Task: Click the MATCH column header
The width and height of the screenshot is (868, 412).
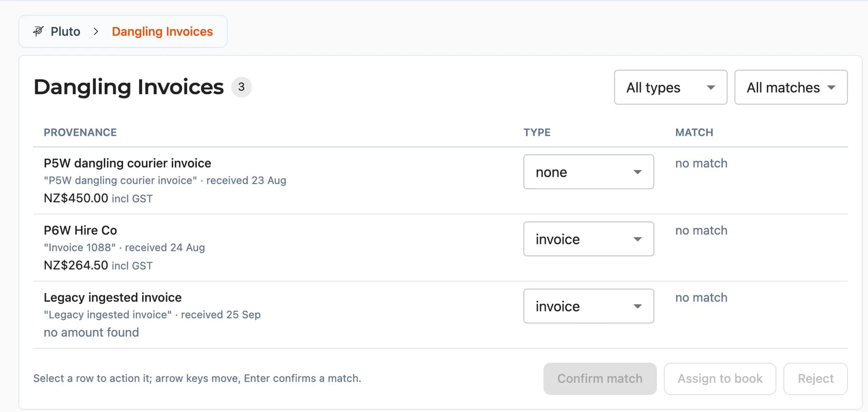Action: pyautogui.click(x=694, y=133)
